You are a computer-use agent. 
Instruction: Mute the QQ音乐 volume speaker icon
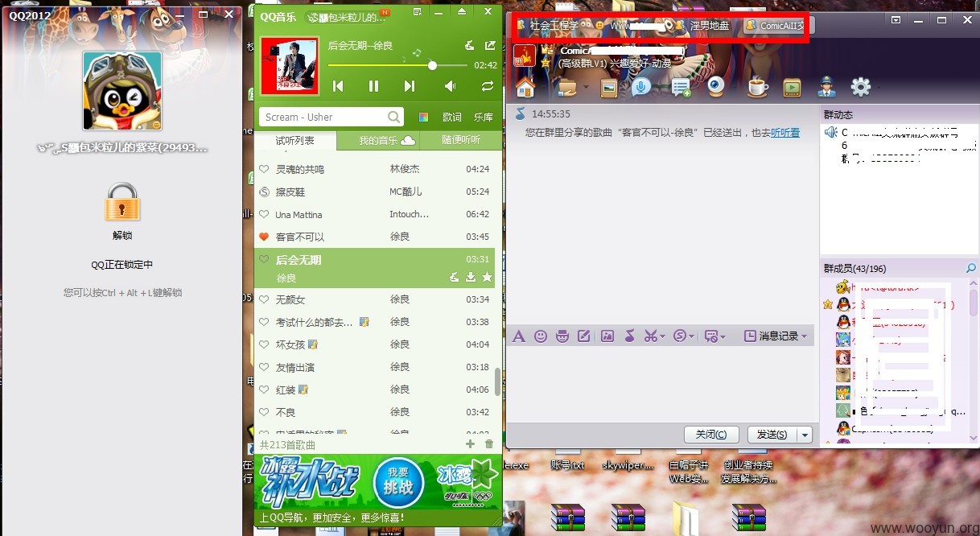[x=451, y=86]
